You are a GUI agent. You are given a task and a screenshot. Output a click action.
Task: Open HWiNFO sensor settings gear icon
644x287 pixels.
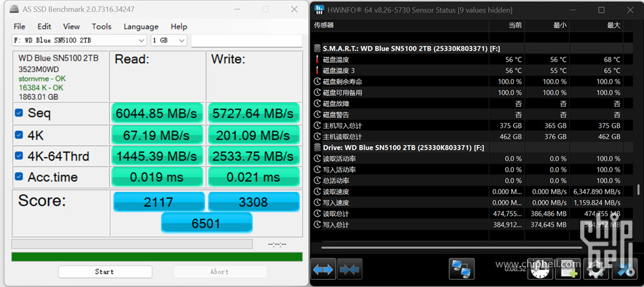click(595, 269)
